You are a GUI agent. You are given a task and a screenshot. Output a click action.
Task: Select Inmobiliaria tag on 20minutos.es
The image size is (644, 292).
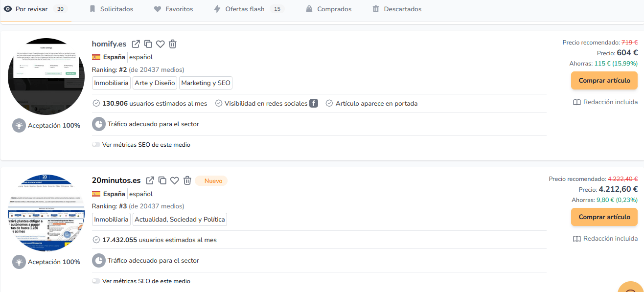click(111, 220)
